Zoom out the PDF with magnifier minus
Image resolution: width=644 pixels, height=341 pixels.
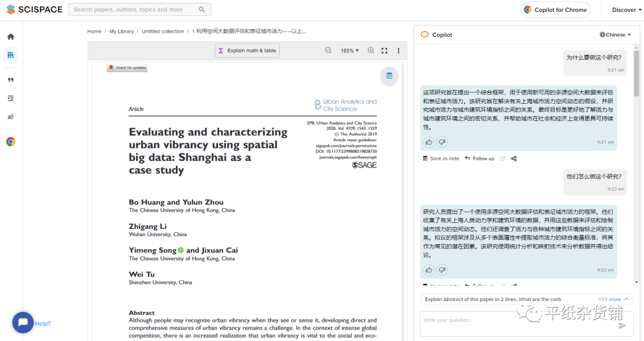pyautogui.click(x=328, y=51)
